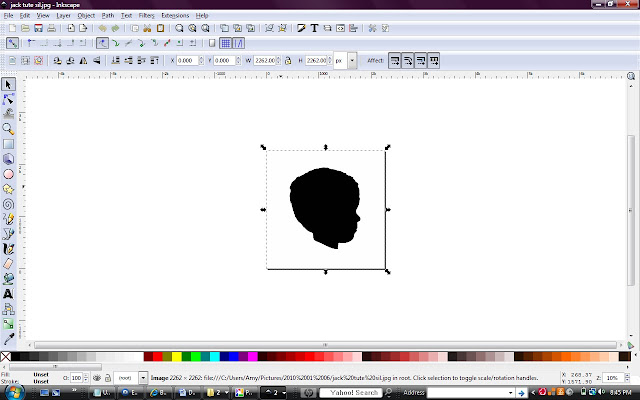Screen dimensions: 640x400
Task: Open the px units dropdown
Action: tap(352, 60)
